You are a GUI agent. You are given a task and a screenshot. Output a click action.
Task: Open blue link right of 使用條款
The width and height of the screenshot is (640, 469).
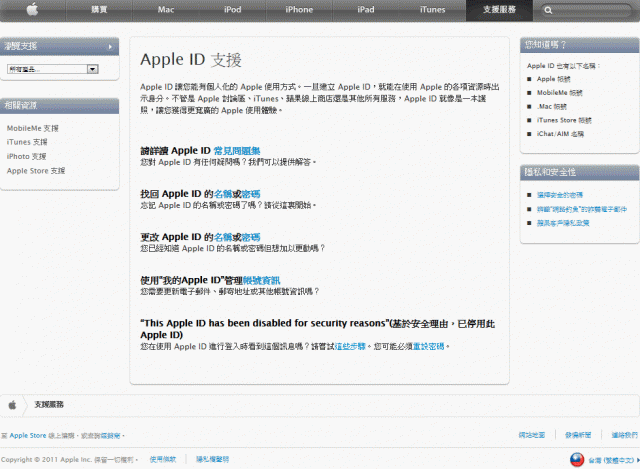tap(212, 459)
